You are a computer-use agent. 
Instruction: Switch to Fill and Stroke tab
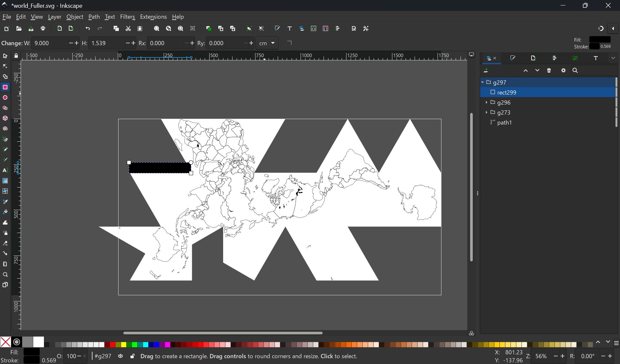[512, 58]
